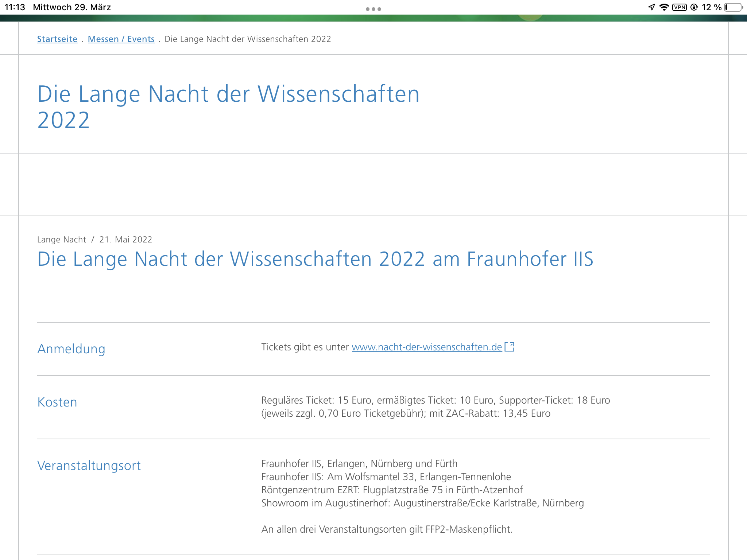Click the Veranstaltungsort section label
Image resolution: width=747 pixels, height=560 pixels.
click(x=89, y=466)
